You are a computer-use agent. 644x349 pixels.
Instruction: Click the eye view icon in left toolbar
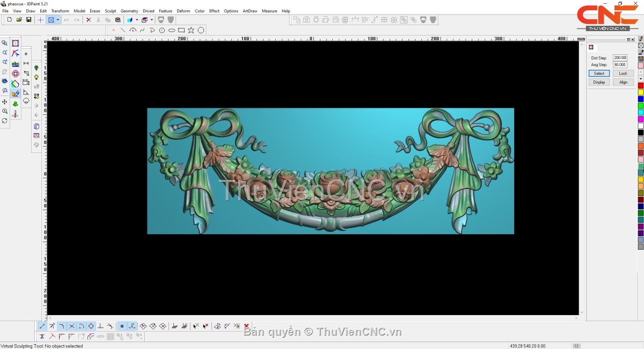(5, 81)
